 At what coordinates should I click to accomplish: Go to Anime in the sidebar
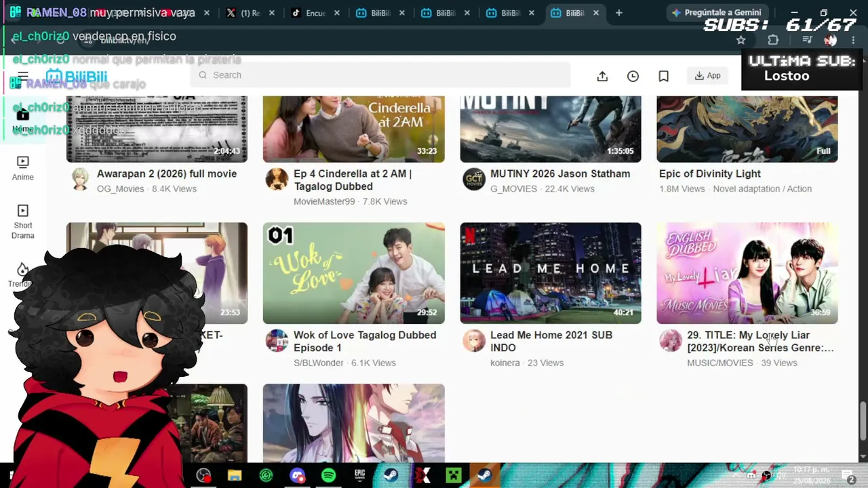coord(23,168)
